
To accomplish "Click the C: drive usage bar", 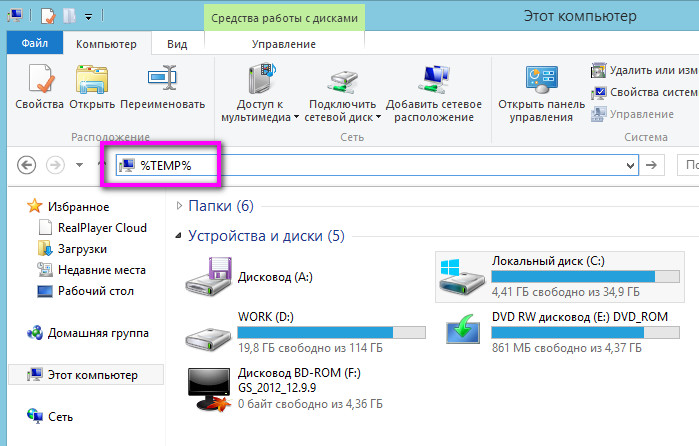I will click(585, 277).
